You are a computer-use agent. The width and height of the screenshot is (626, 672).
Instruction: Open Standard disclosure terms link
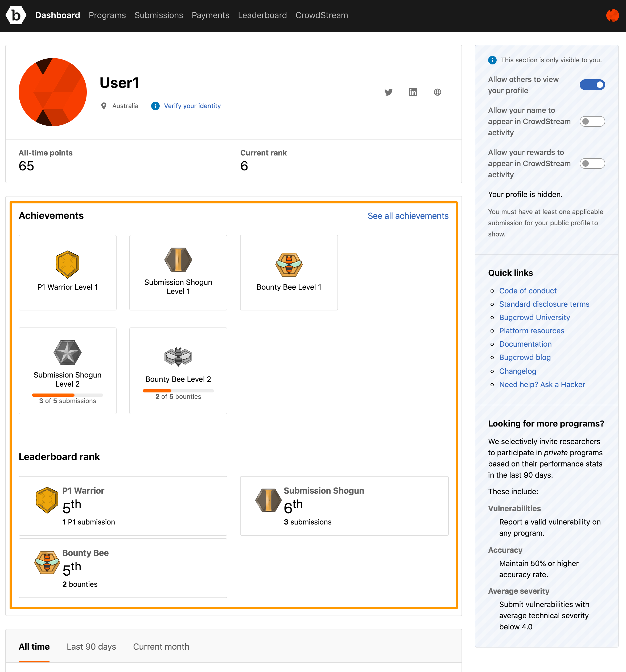pyautogui.click(x=544, y=304)
